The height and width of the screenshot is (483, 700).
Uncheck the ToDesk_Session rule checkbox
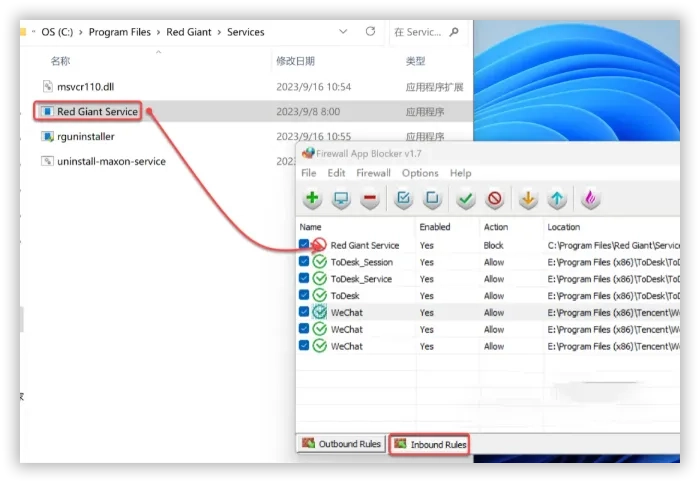[x=304, y=261]
